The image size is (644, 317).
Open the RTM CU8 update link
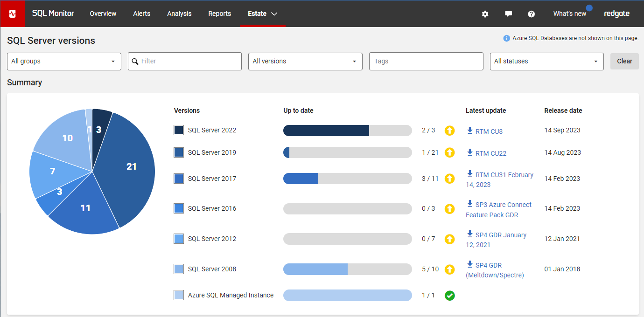pyautogui.click(x=489, y=131)
